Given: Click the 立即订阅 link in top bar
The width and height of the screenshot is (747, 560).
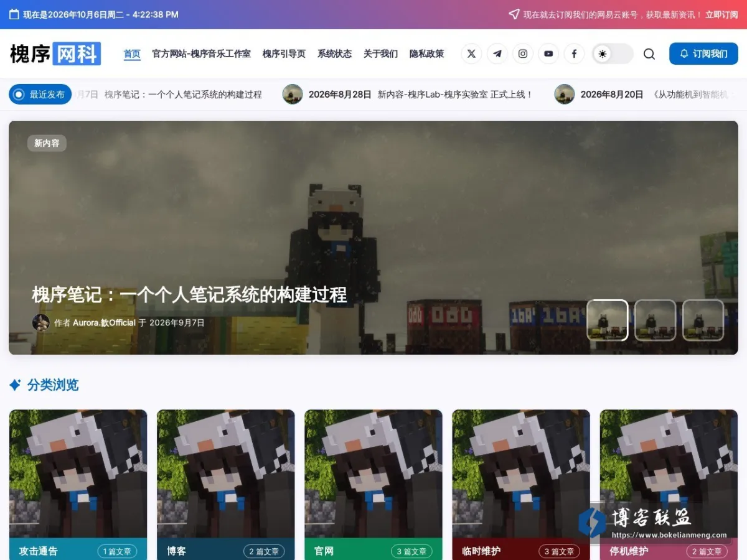Looking at the screenshot, I should point(721,14).
